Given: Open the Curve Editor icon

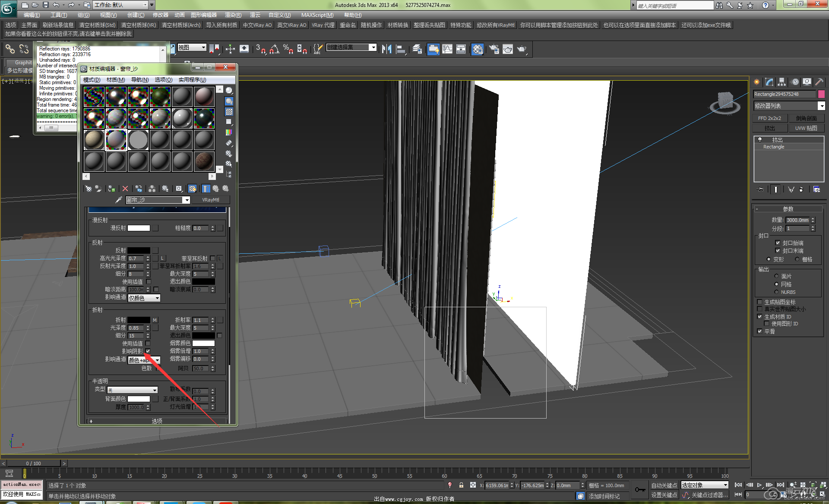Looking at the screenshot, I should click(x=447, y=49).
